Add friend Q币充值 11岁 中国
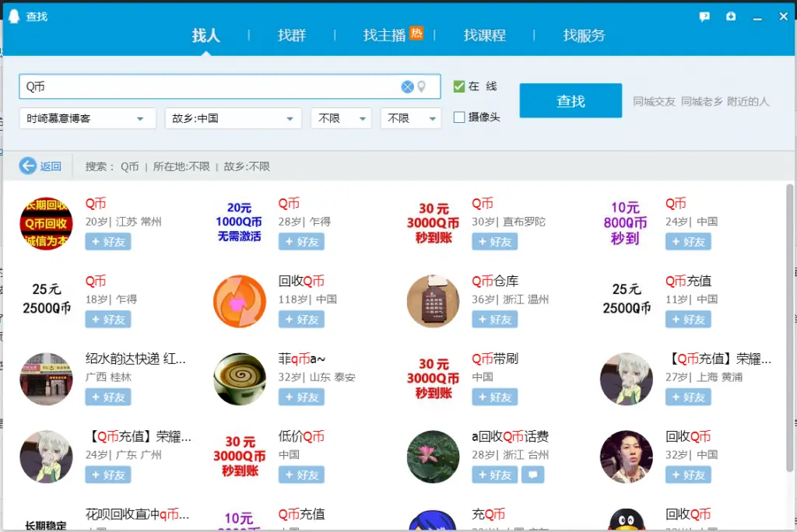This screenshot has width=797, height=532. point(688,320)
